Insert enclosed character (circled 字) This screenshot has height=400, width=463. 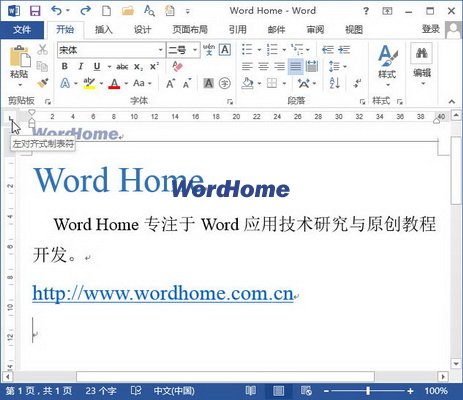[x=225, y=83]
